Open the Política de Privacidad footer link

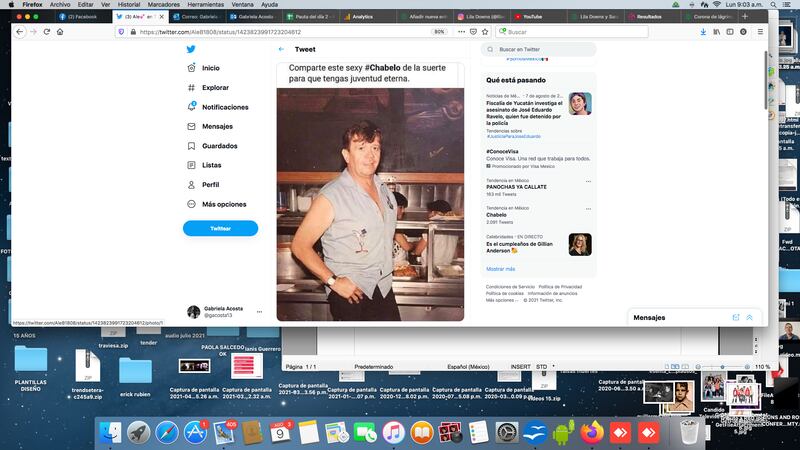click(x=560, y=287)
